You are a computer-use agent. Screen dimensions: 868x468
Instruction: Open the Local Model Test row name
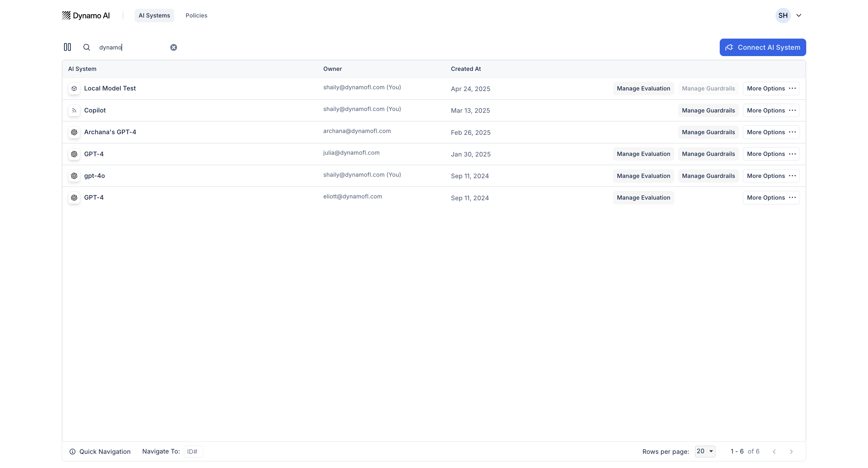point(110,88)
